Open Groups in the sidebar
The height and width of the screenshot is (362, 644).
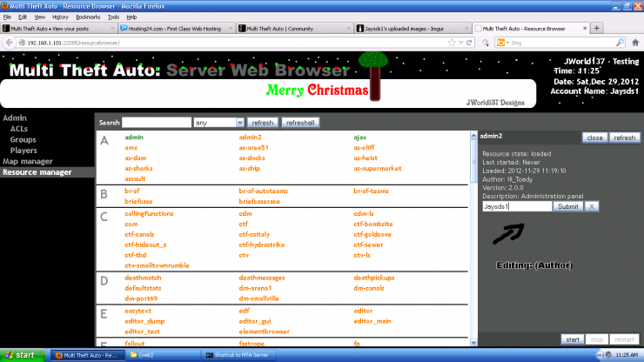pos(23,140)
